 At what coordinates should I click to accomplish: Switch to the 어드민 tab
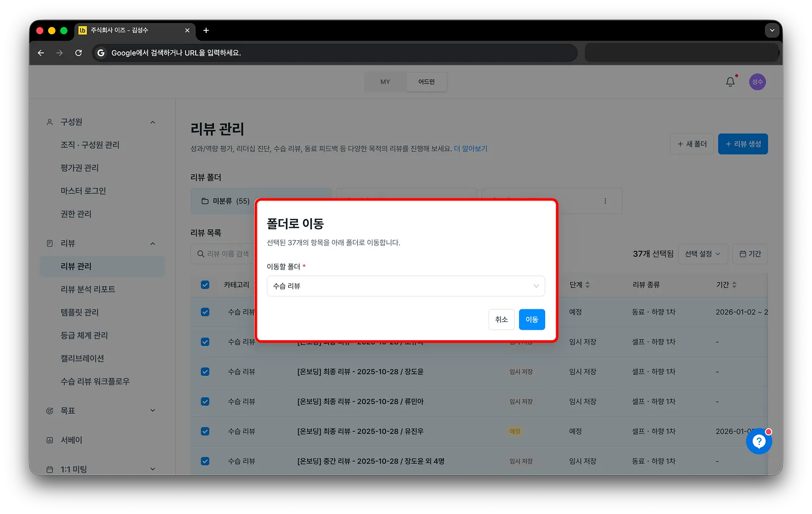pos(426,82)
